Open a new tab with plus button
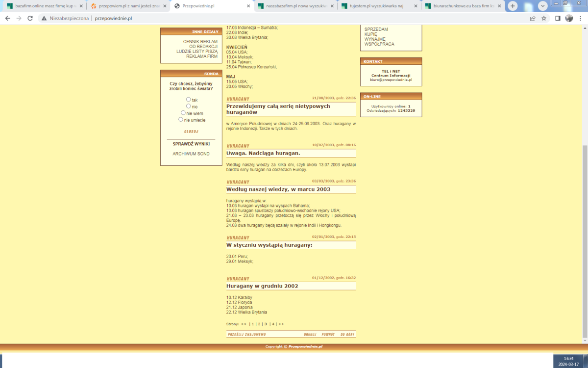This screenshot has width=588, height=368. coord(513,6)
